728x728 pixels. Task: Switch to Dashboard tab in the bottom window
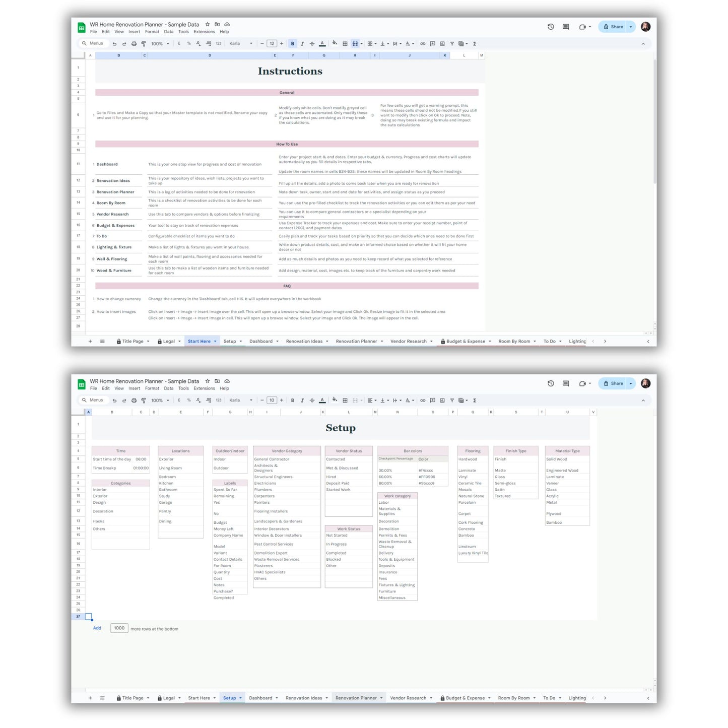(260, 698)
